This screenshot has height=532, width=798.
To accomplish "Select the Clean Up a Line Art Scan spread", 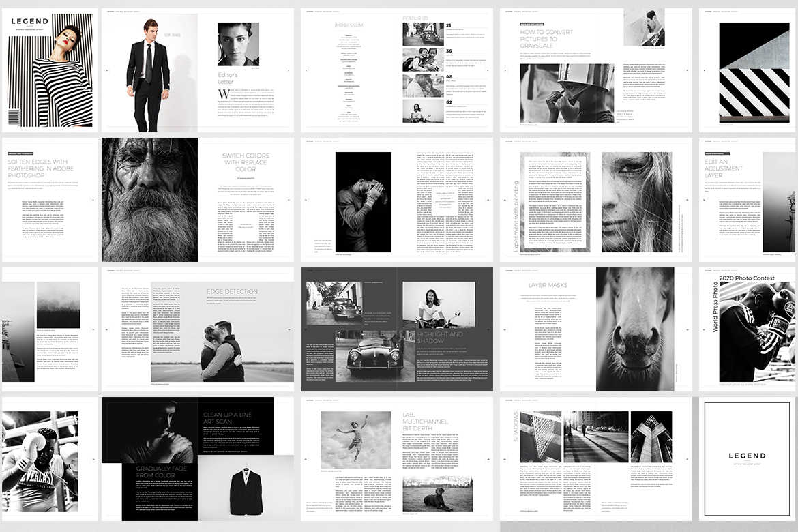I will pos(198,459).
